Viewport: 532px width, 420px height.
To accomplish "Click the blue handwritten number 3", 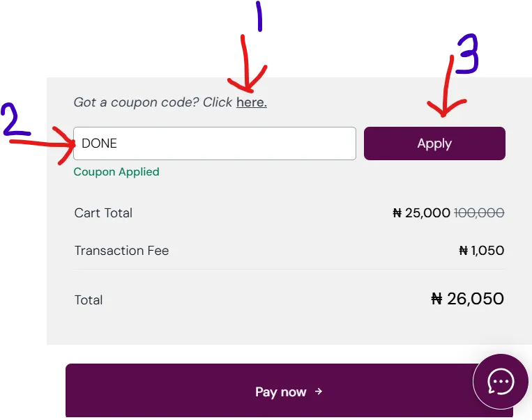I will pyautogui.click(x=467, y=54).
